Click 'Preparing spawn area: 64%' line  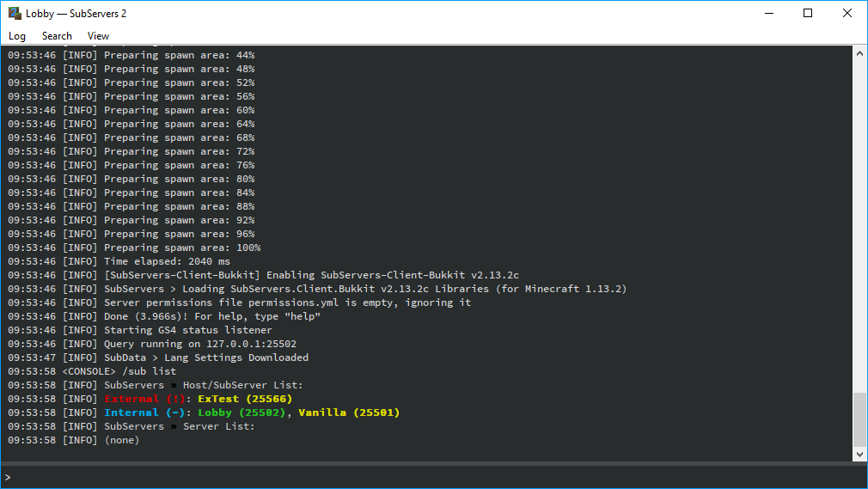(x=131, y=124)
